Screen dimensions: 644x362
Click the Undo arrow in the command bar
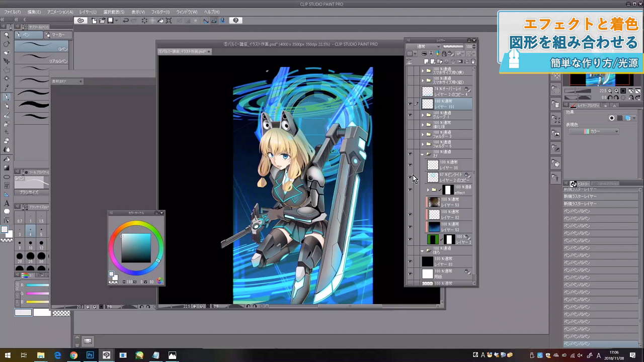(x=126, y=21)
